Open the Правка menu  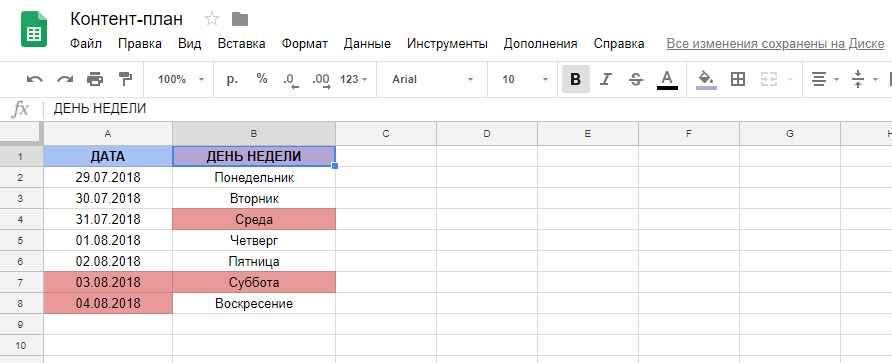pyautogui.click(x=140, y=44)
